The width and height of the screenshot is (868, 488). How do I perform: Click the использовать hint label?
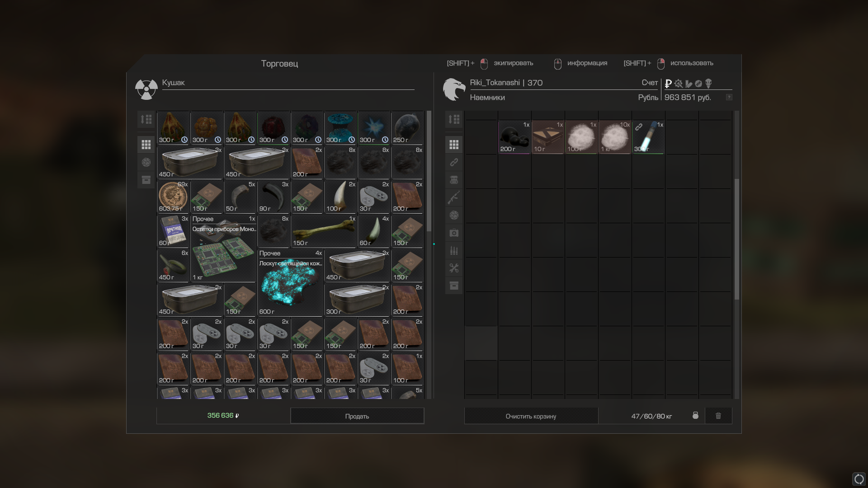(x=692, y=63)
